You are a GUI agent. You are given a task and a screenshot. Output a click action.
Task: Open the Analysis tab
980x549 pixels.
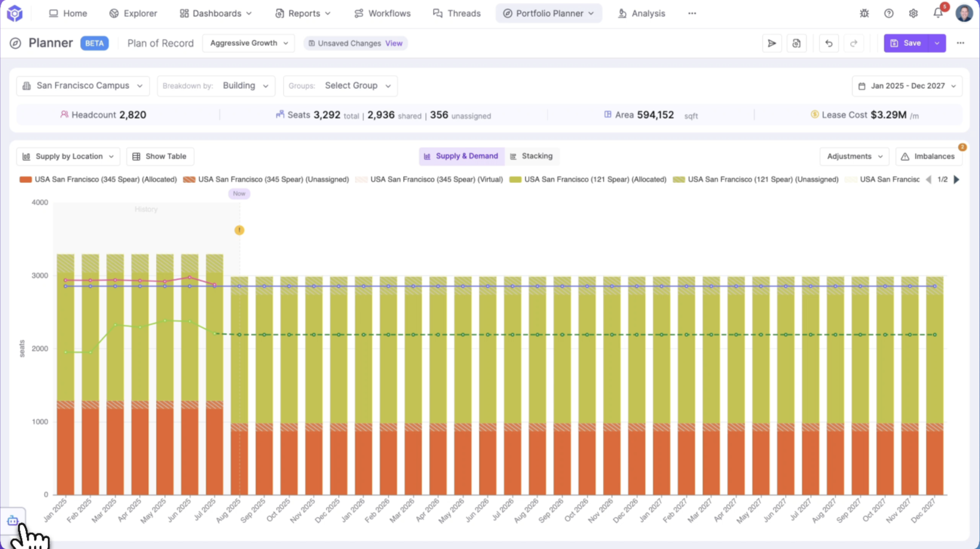[x=642, y=13]
